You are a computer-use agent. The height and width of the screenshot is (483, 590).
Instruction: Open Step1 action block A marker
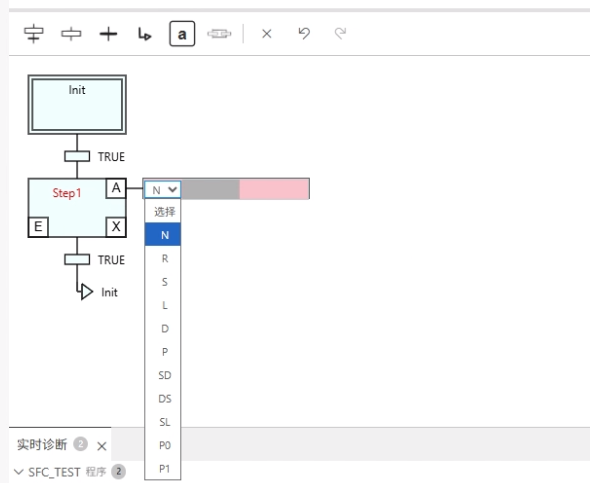[x=116, y=188]
